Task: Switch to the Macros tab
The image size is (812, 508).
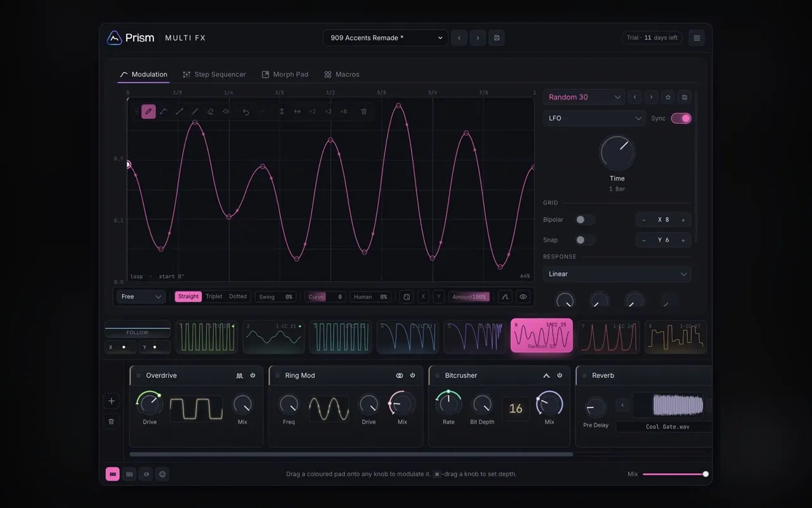Action: [x=342, y=74]
